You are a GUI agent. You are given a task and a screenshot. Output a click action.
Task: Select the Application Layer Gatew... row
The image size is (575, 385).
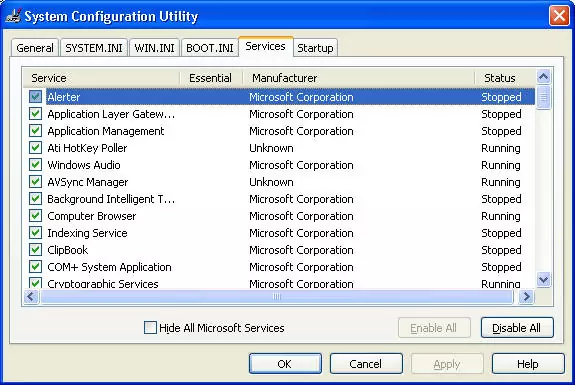pos(279,114)
